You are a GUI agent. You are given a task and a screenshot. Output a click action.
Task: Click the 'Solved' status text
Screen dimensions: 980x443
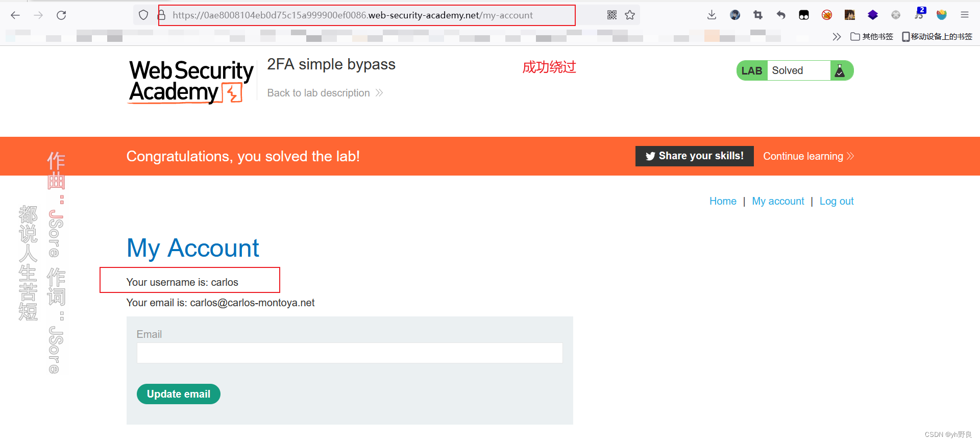point(787,70)
